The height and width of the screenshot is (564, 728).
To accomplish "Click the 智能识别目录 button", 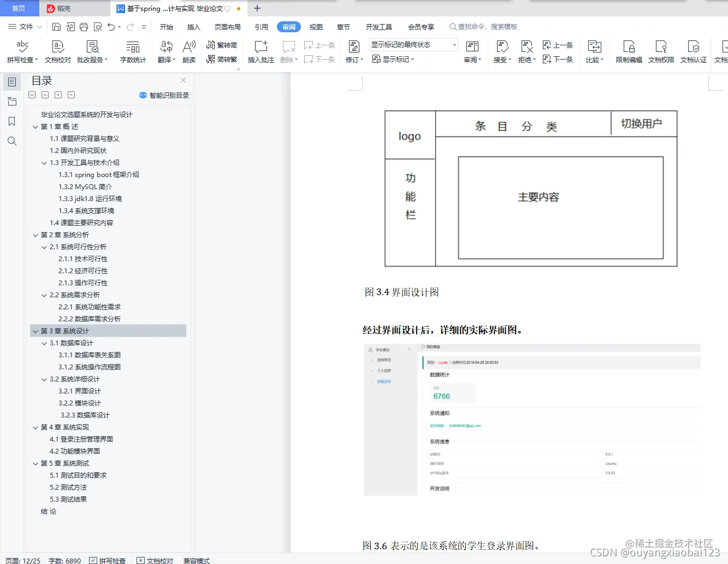I will 164,95.
